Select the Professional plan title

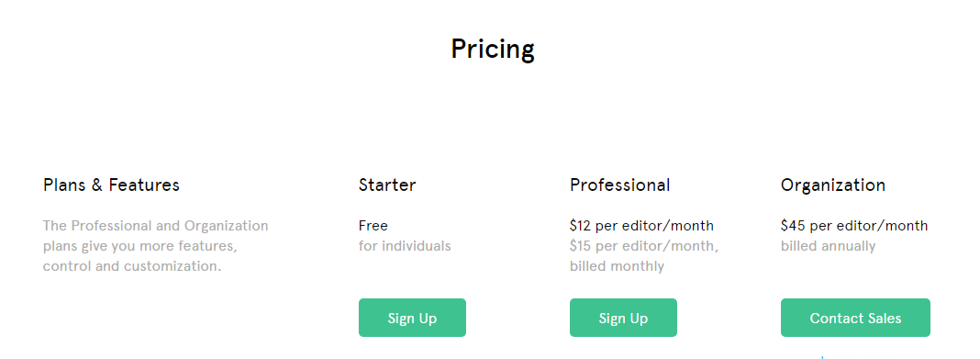619,185
